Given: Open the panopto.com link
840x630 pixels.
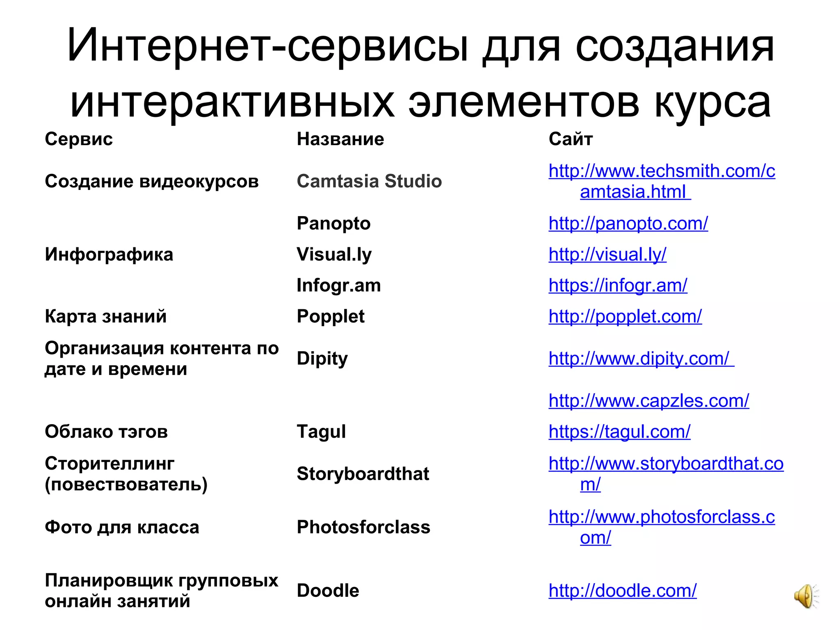Looking at the screenshot, I should [628, 224].
